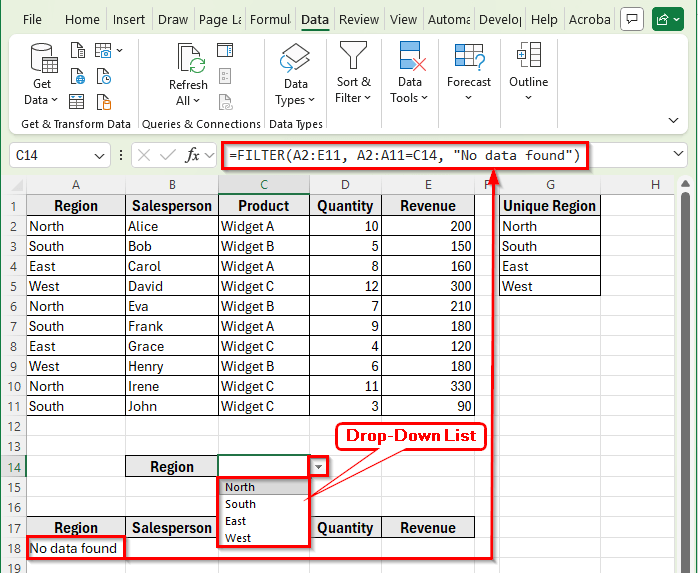The width and height of the screenshot is (698, 573).
Task: Click inside the Name Box showing C14
Action: (52, 155)
